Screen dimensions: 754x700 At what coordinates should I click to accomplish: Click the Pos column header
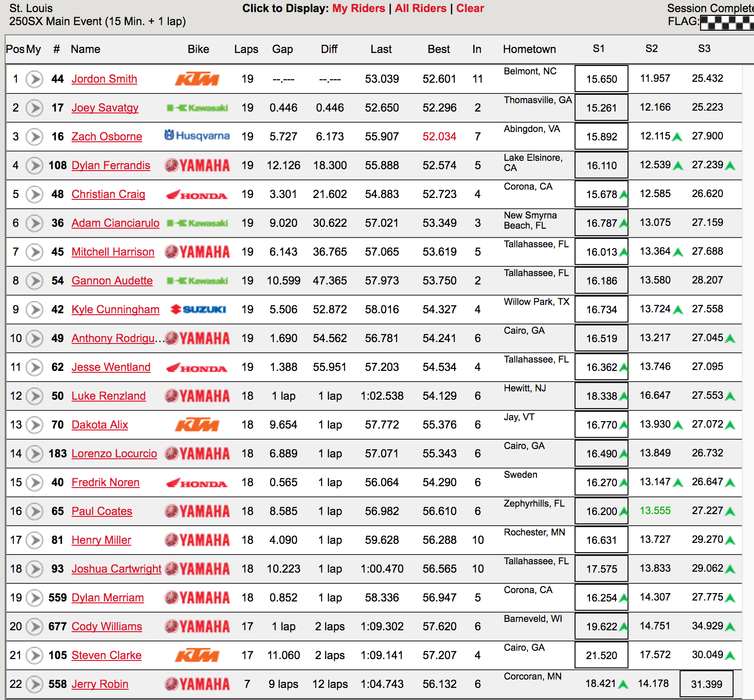click(x=15, y=49)
